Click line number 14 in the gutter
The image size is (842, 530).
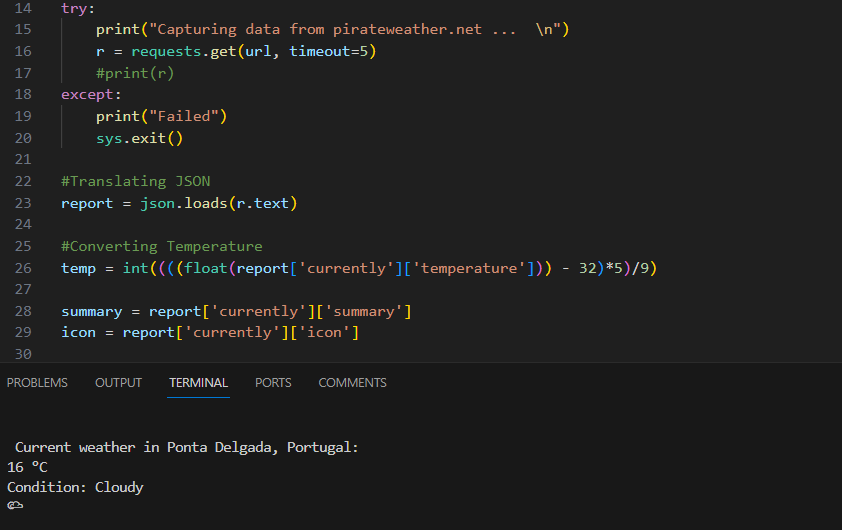(x=23, y=8)
